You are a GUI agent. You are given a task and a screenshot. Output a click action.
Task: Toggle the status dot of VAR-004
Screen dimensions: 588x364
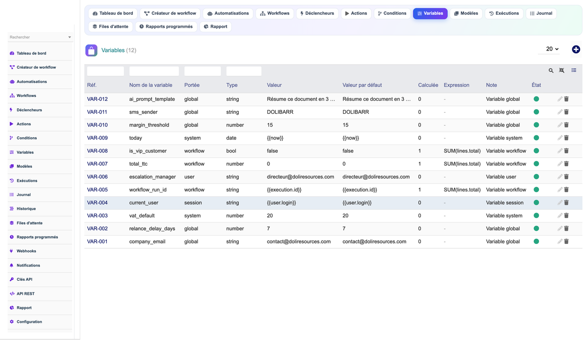click(536, 203)
